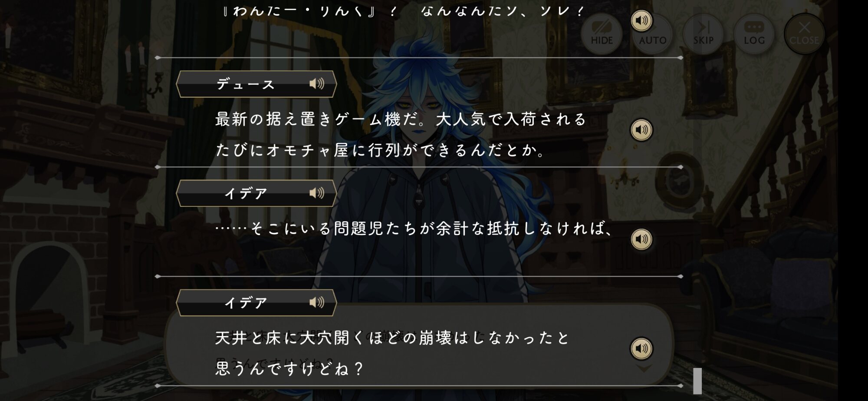Replay audio for the top わんだー line
This screenshot has height=401, width=868.
tap(641, 20)
